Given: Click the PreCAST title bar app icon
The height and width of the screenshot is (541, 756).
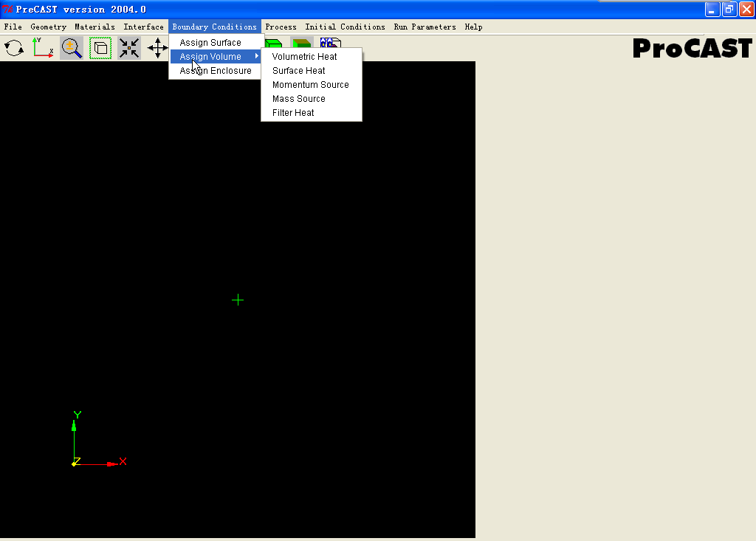Looking at the screenshot, I should tap(7, 9).
